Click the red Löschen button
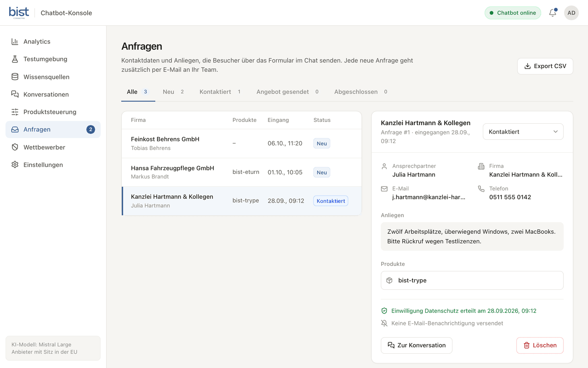The height and width of the screenshot is (368, 588). (540, 345)
